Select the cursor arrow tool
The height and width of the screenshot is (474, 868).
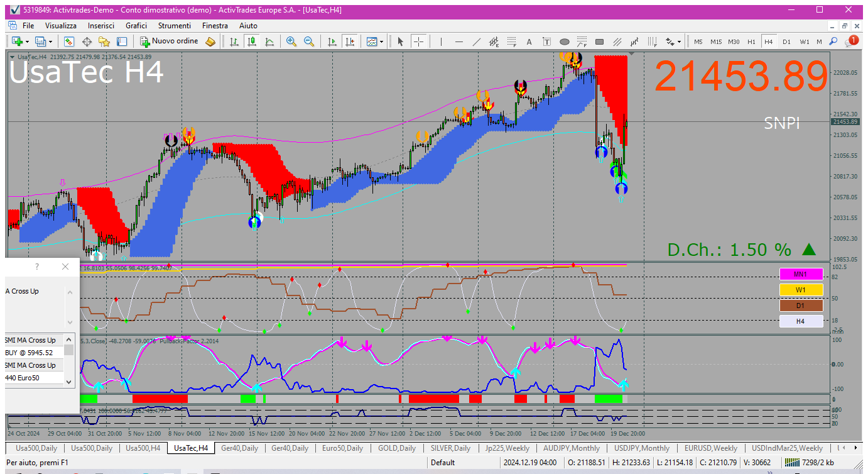(x=401, y=41)
